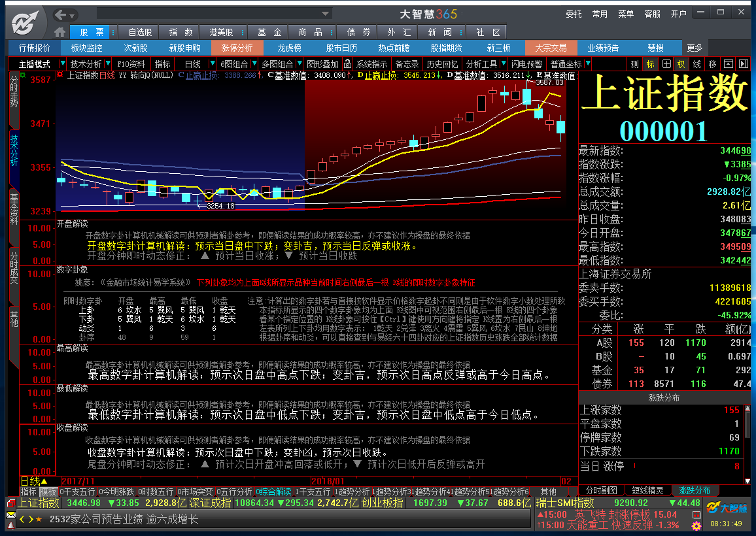The width and height of the screenshot is (756, 536).
Task: Expand the 多图组合 dropdown arrow
Action: tap(300, 63)
